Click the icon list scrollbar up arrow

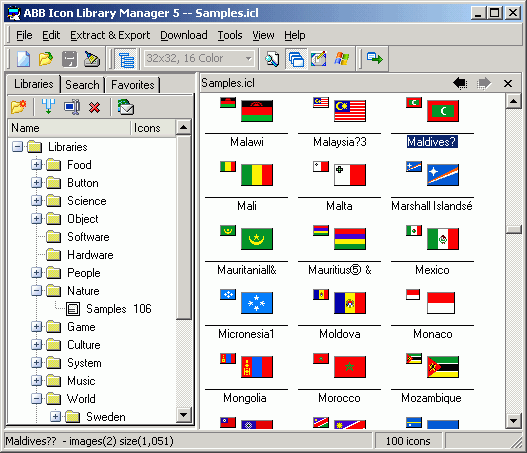pos(514,101)
